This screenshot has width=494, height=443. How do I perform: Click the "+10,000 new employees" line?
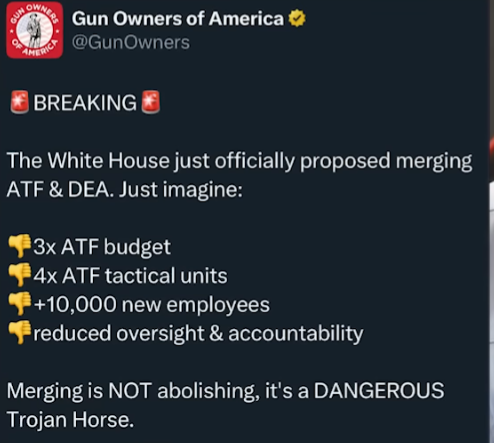[151, 305]
